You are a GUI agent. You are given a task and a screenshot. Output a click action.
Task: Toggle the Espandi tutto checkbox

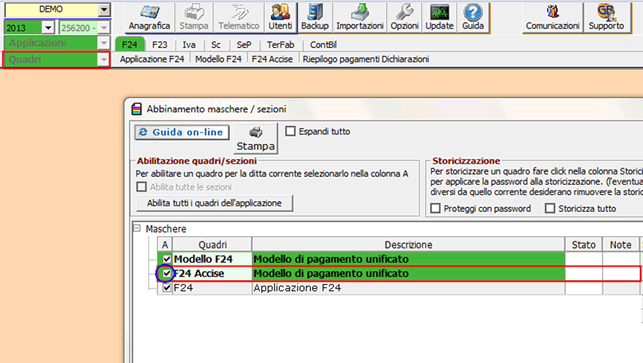click(x=290, y=131)
